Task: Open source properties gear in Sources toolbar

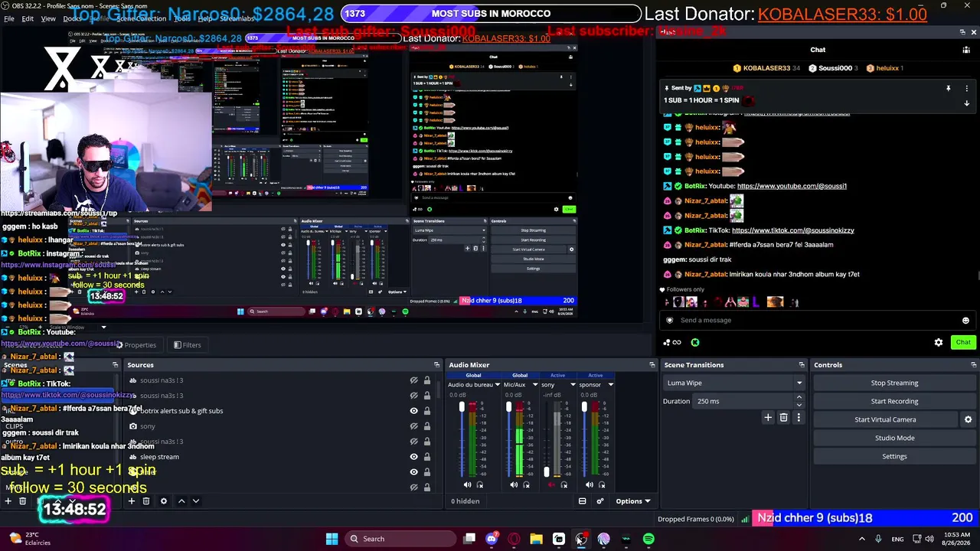Action: tap(163, 501)
